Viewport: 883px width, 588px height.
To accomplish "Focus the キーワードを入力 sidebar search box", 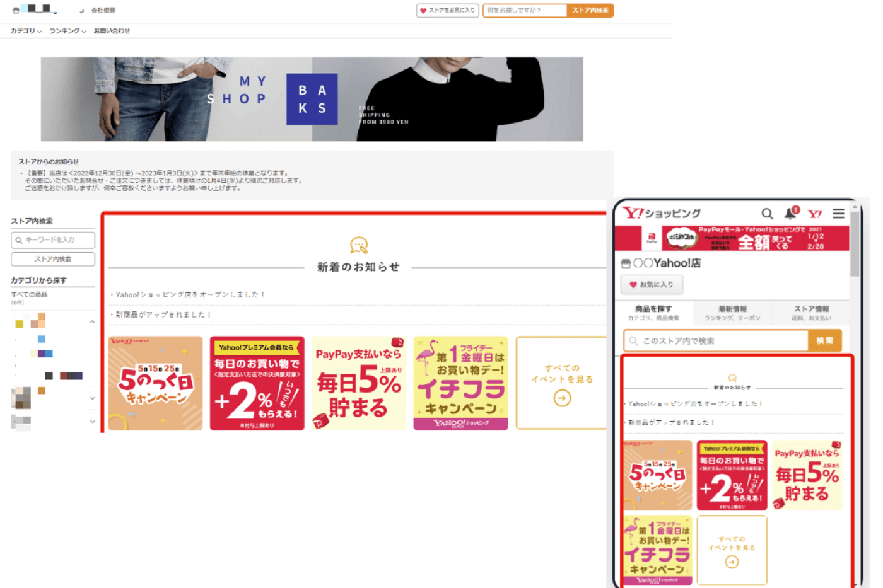I will tap(53, 240).
